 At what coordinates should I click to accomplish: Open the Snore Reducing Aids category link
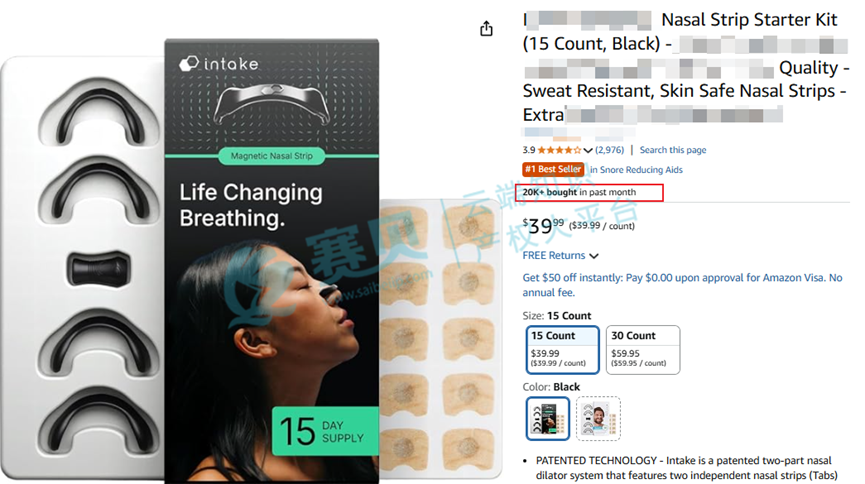[x=636, y=170]
